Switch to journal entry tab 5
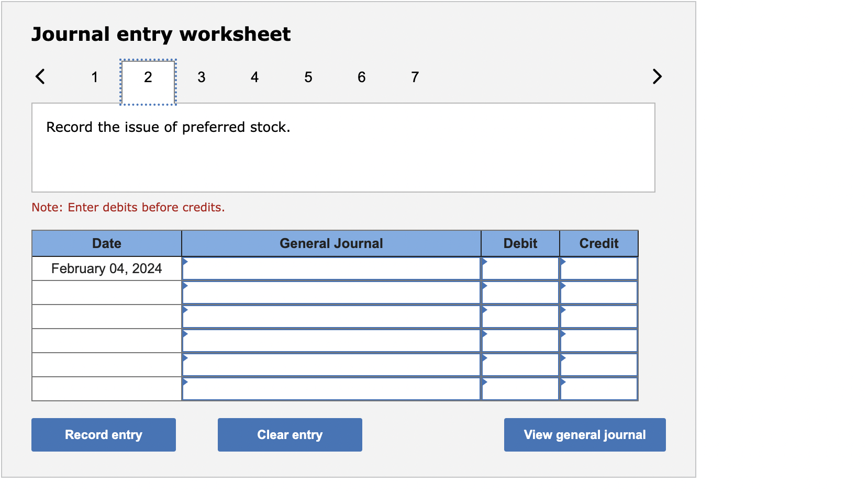The image size is (868, 495). tap(308, 77)
